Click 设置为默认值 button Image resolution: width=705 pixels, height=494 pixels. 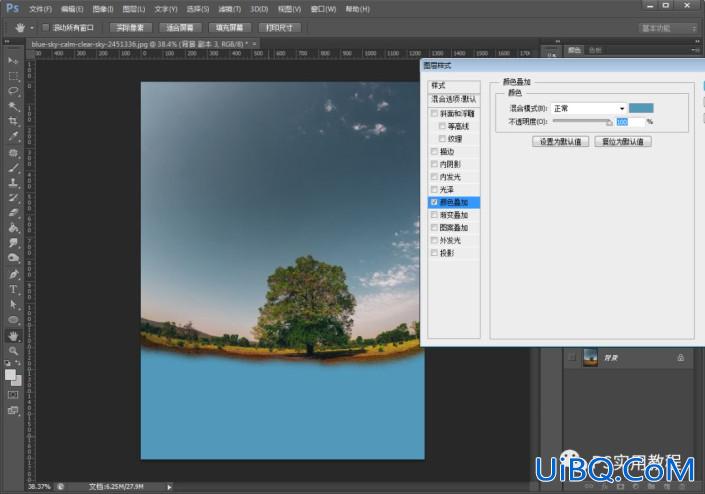[561, 142]
